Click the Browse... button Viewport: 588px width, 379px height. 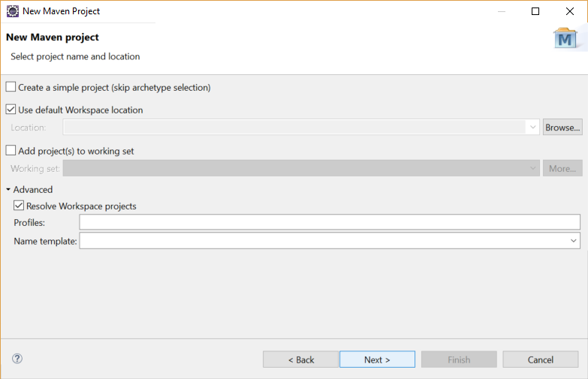pos(562,128)
